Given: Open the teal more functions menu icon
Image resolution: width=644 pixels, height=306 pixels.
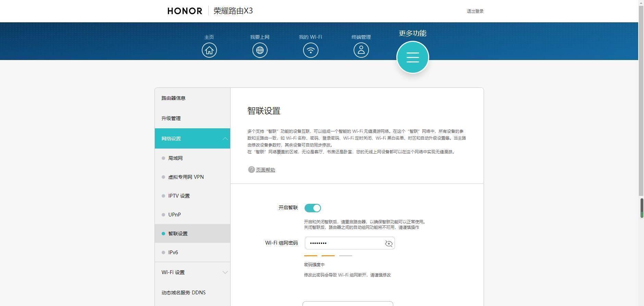Looking at the screenshot, I should pos(412,57).
